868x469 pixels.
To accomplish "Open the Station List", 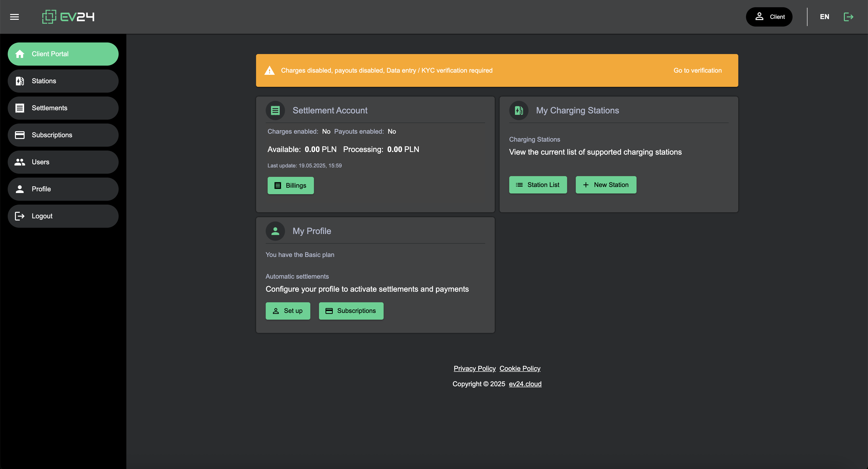I will [538, 185].
